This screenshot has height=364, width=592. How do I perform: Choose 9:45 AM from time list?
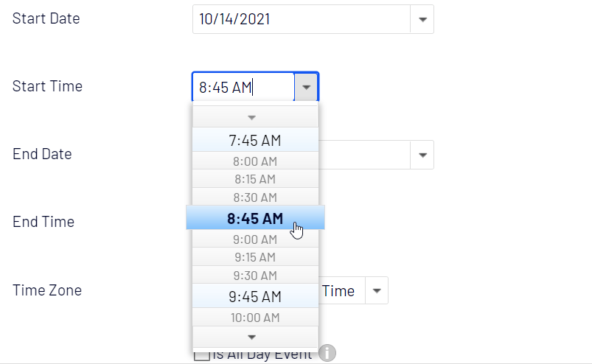point(255,296)
